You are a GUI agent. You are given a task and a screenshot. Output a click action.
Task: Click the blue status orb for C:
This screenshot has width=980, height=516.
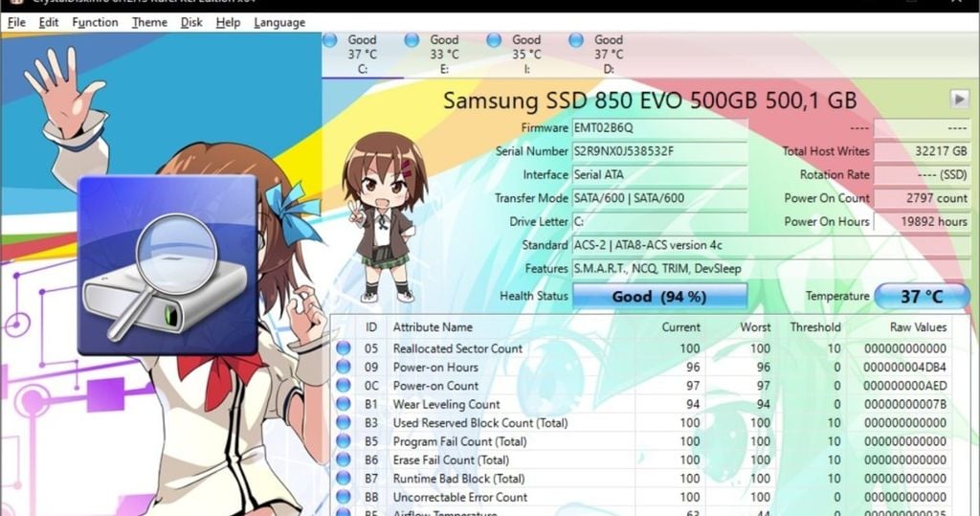point(330,40)
